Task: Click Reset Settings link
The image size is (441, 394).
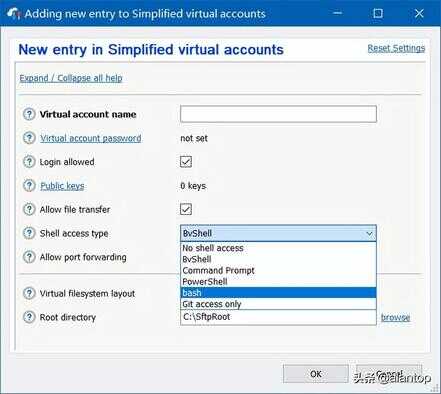Action: 396,48
